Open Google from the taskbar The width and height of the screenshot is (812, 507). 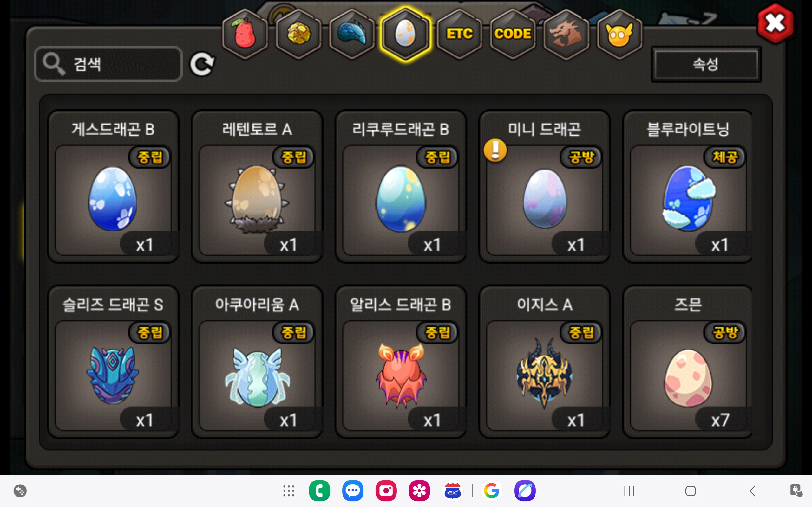[492, 491]
